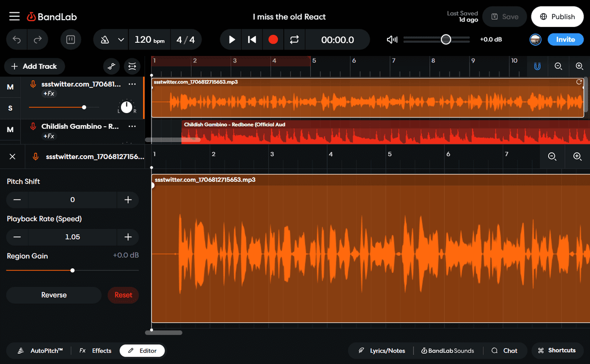Screen dimensions: 590x364
Task: Open the Effects tab
Action: tap(96, 351)
